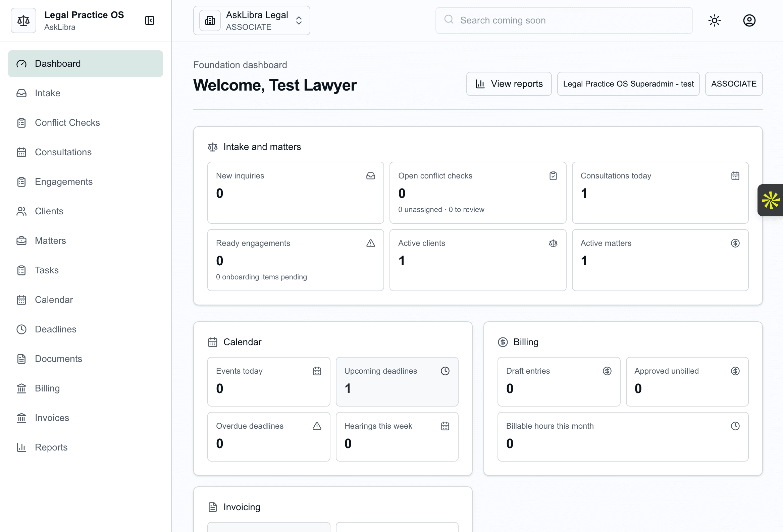Open the New inquiries card
Viewport: 783px width, 532px height.
point(296,193)
